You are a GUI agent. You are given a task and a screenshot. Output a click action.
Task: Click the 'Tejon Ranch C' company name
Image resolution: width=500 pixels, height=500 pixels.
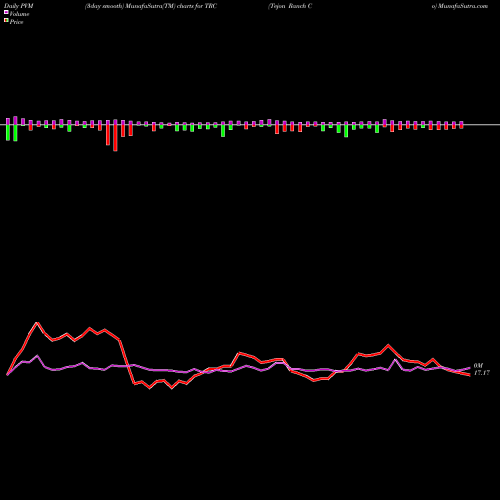pyautogui.click(x=290, y=6)
